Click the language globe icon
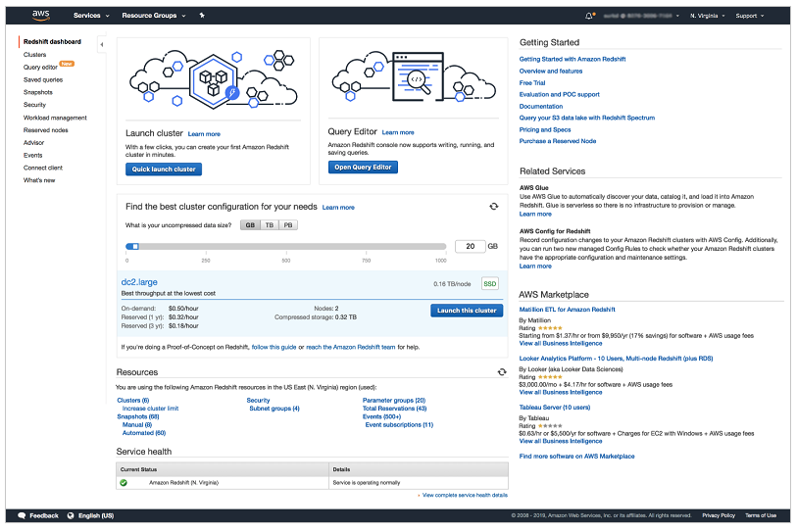Screen dimensions: 797x532 pos(71,515)
